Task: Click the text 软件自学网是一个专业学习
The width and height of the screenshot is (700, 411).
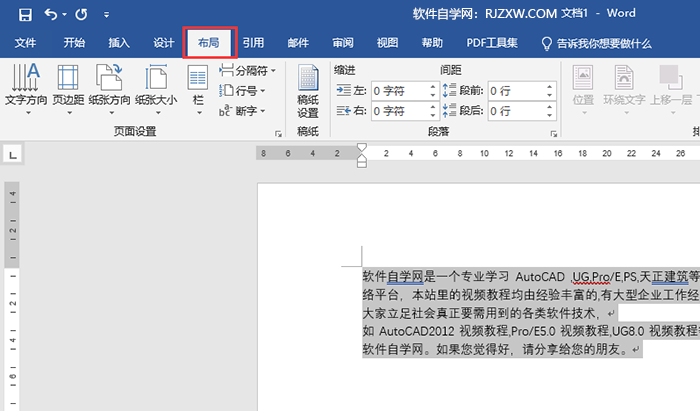Action: pos(435,277)
